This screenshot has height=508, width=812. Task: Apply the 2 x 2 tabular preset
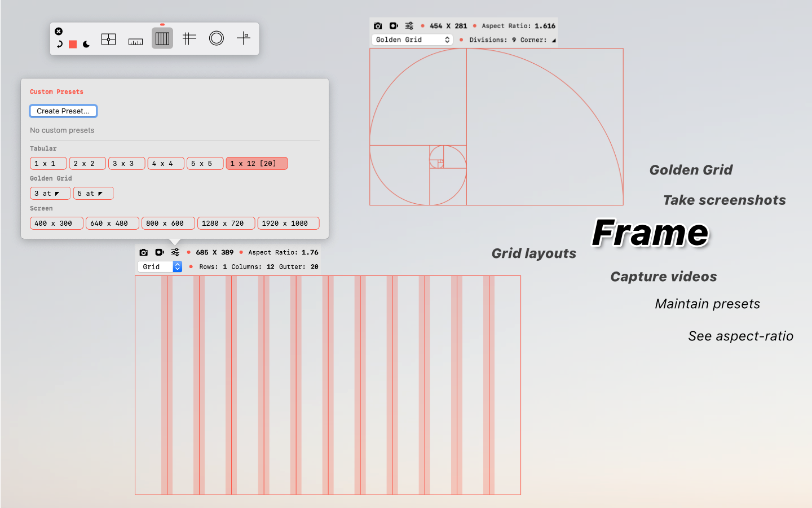pos(87,164)
